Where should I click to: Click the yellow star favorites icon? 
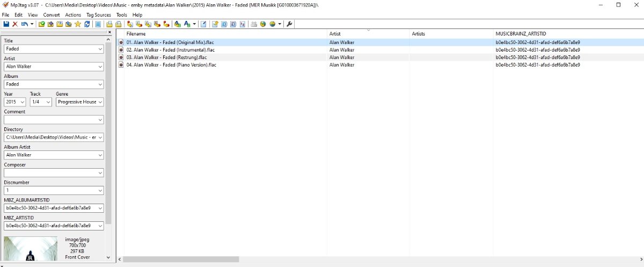tap(78, 24)
